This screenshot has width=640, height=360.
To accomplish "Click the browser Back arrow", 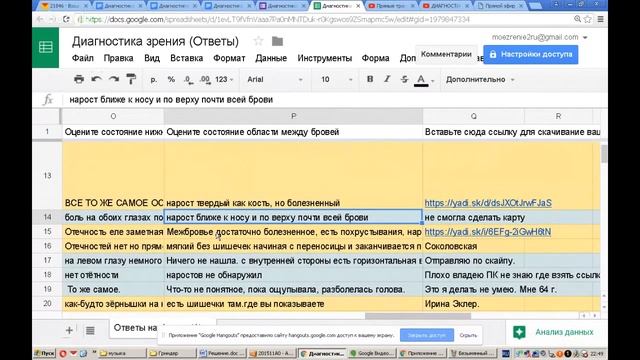I will 40,19.
